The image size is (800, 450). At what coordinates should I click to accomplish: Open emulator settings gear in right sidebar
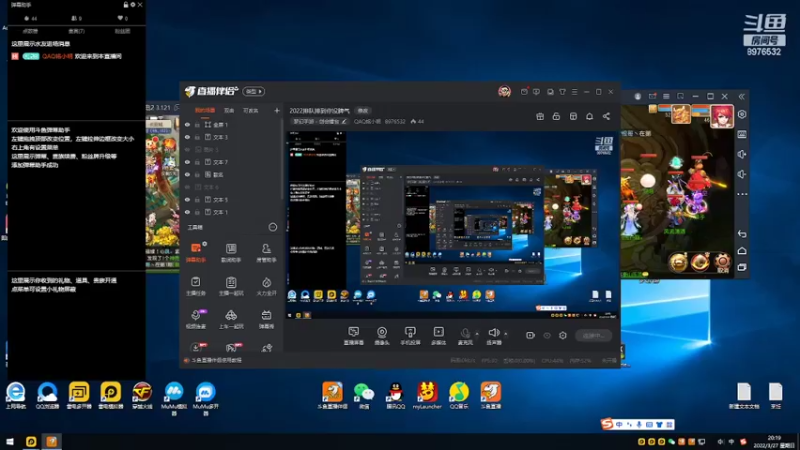pyautogui.click(x=742, y=114)
